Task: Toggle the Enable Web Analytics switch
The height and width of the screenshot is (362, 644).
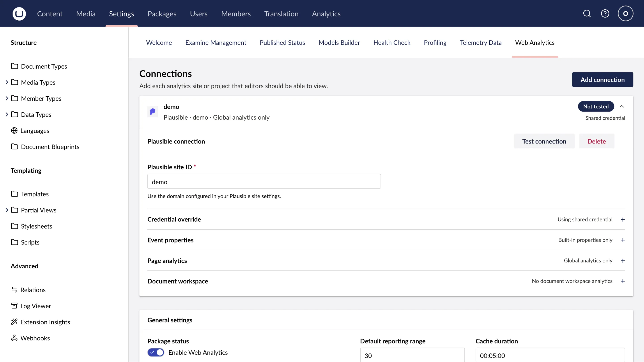Action: 156,352
